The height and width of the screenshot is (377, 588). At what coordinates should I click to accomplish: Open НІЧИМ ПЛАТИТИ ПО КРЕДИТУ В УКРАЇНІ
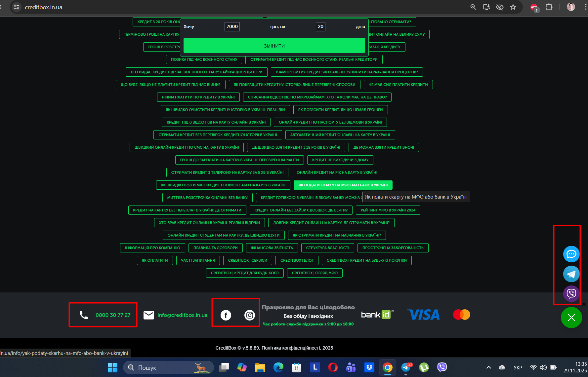pos(198,97)
